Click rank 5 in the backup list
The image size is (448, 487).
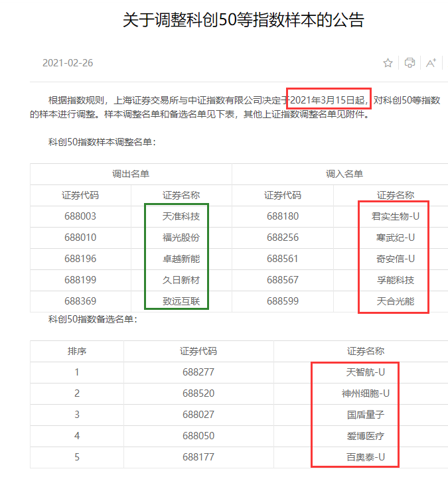[77, 457]
